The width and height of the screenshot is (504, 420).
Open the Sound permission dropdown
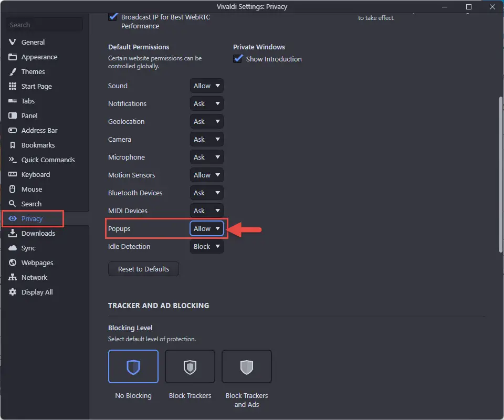coord(207,86)
